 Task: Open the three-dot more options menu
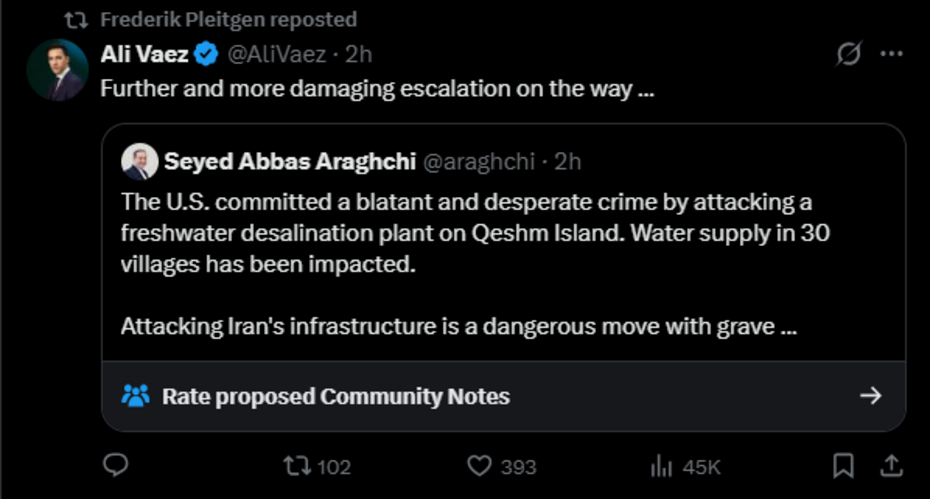(891, 55)
